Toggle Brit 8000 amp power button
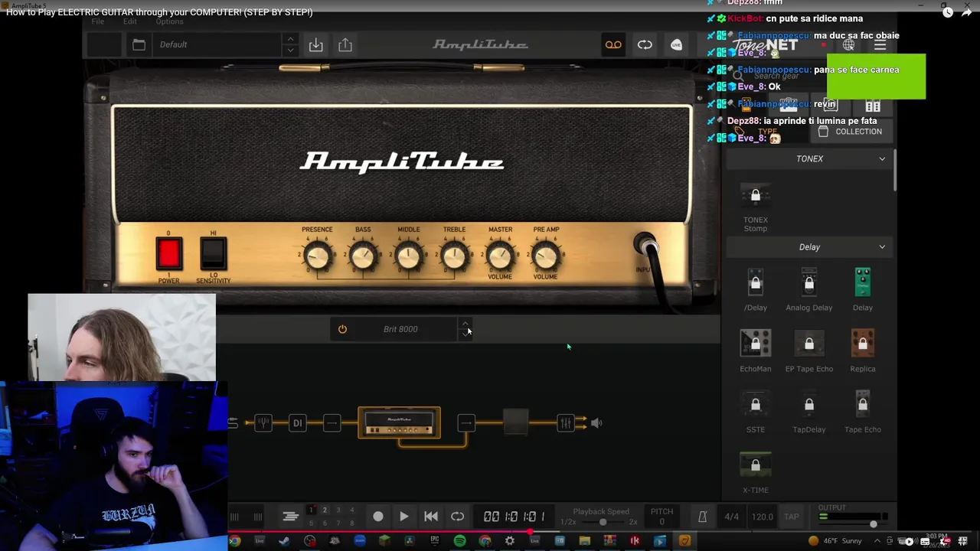980x551 pixels. [342, 329]
